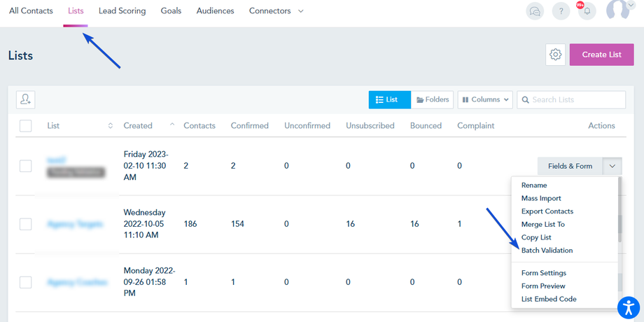Viewport: 644px width, 322px height.
Task: Open the user profile avatar menu
Action: pos(619,10)
